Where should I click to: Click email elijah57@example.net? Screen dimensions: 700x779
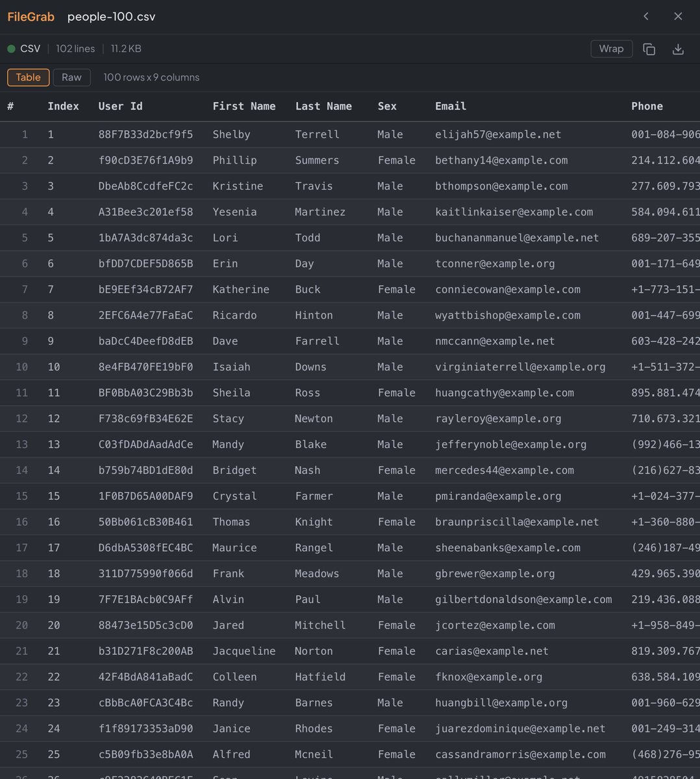point(498,134)
